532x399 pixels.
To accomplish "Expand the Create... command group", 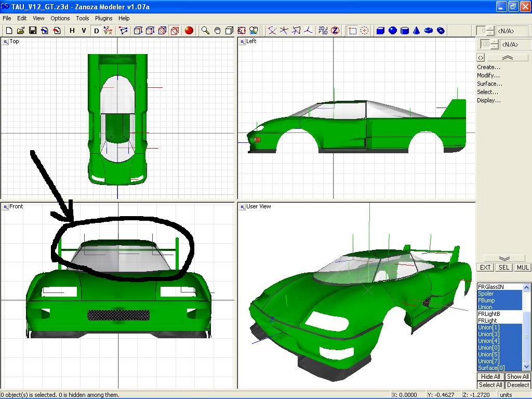I will click(488, 67).
